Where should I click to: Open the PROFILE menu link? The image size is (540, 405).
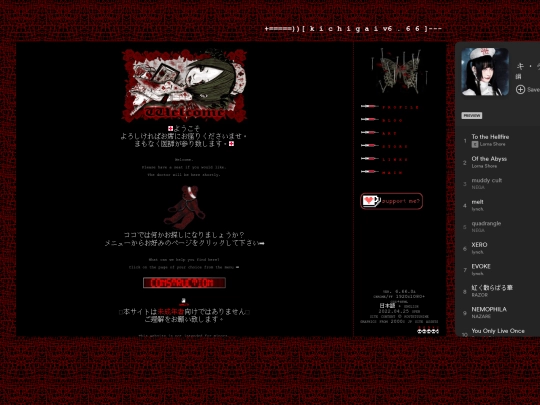coord(400,107)
